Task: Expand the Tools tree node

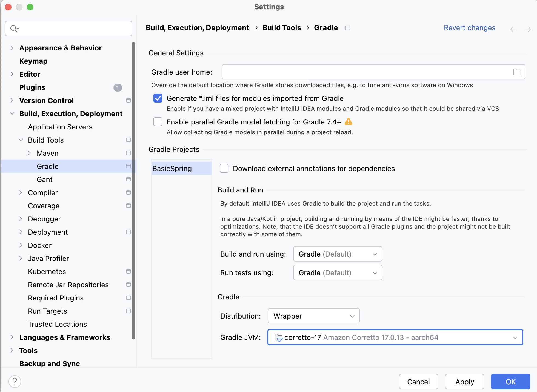Action: [x=12, y=350]
